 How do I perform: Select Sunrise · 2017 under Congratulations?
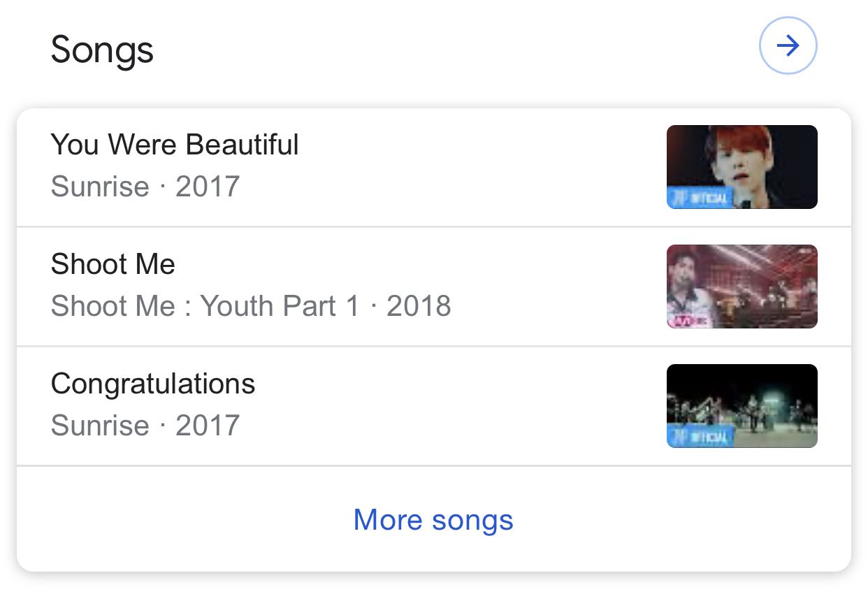145,426
